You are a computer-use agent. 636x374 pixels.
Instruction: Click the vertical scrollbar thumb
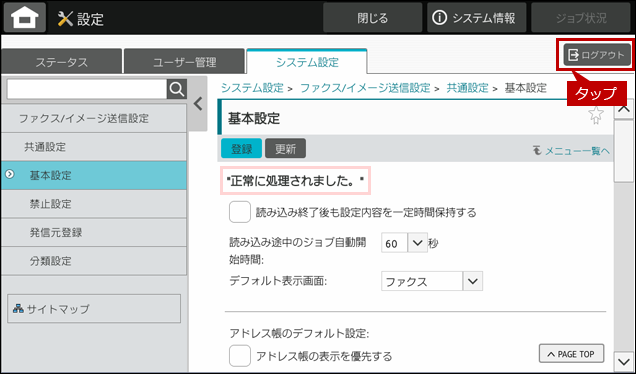[x=624, y=151]
